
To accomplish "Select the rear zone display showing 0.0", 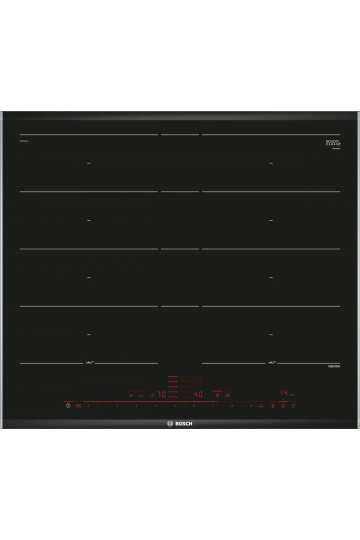I will [x=197, y=379].
